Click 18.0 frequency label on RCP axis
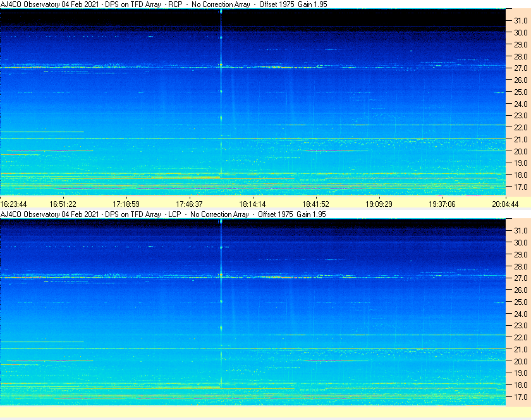 point(521,175)
